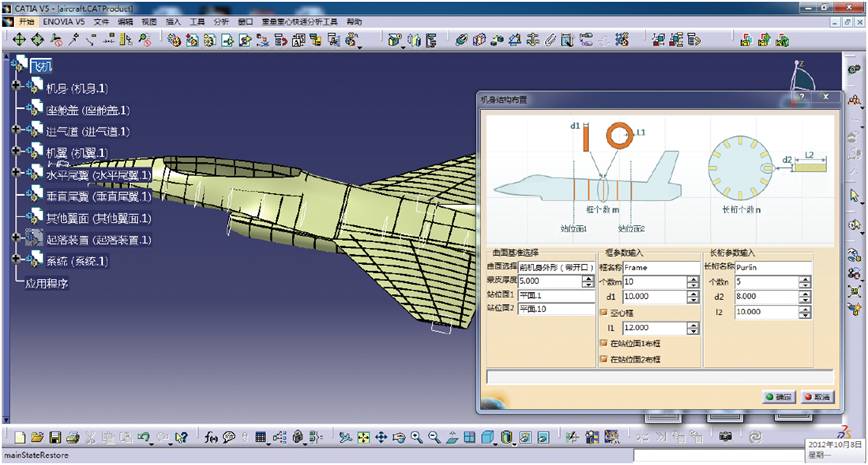Click the l1 spinner arrows
Viewport: 868px width, 465px height.
click(693, 328)
